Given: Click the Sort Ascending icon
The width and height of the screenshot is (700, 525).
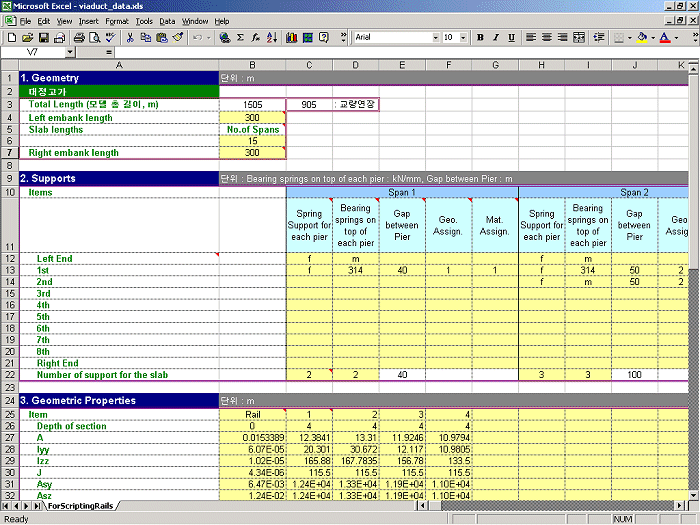Looking at the screenshot, I should coord(273,37).
